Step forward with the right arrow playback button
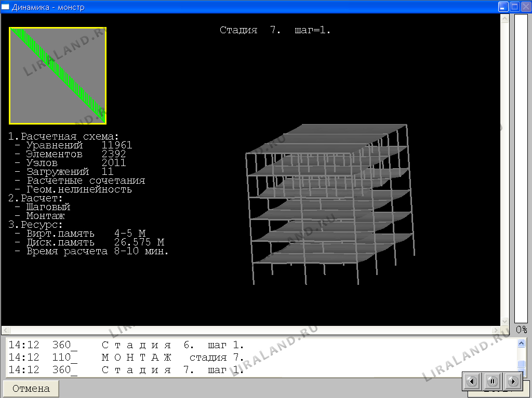This screenshot has height=398, width=532. point(512,381)
